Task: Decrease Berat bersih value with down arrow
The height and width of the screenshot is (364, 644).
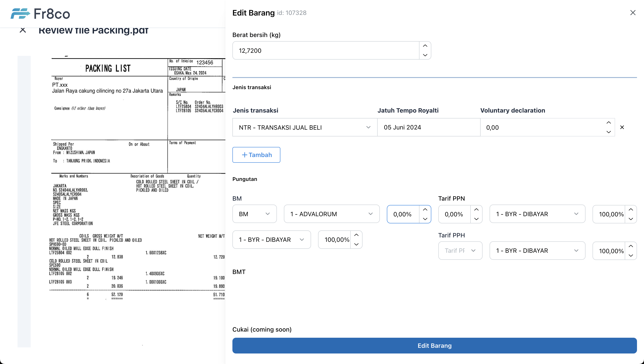Action: (425, 55)
